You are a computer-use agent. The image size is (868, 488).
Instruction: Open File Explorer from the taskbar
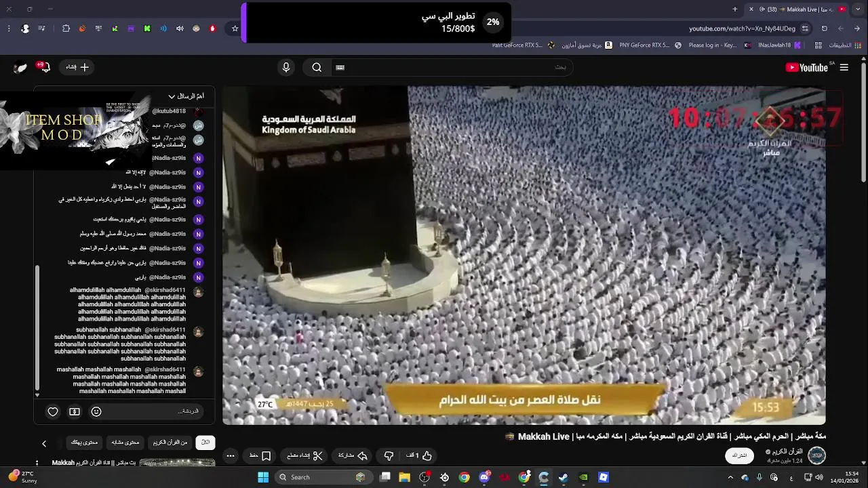405,477
